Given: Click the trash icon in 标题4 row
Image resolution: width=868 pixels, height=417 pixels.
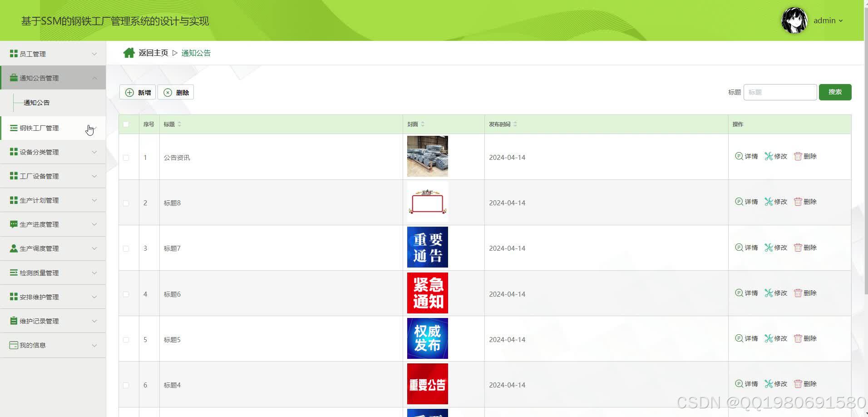Looking at the screenshot, I should [x=798, y=384].
